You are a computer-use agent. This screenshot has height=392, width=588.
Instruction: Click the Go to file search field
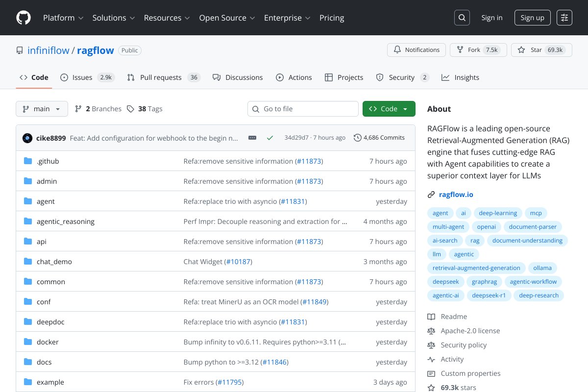coord(303,109)
